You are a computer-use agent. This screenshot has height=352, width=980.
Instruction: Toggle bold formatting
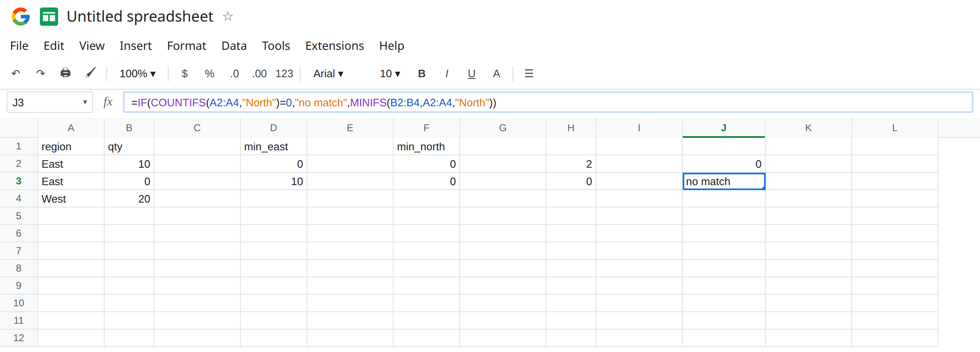pyautogui.click(x=421, y=73)
